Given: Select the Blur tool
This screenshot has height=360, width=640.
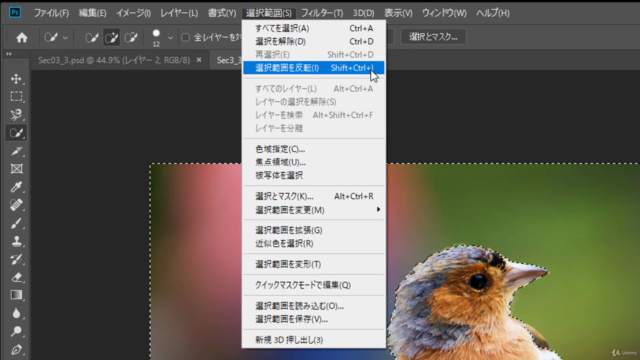Looking at the screenshot, I should [x=16, y=313].
